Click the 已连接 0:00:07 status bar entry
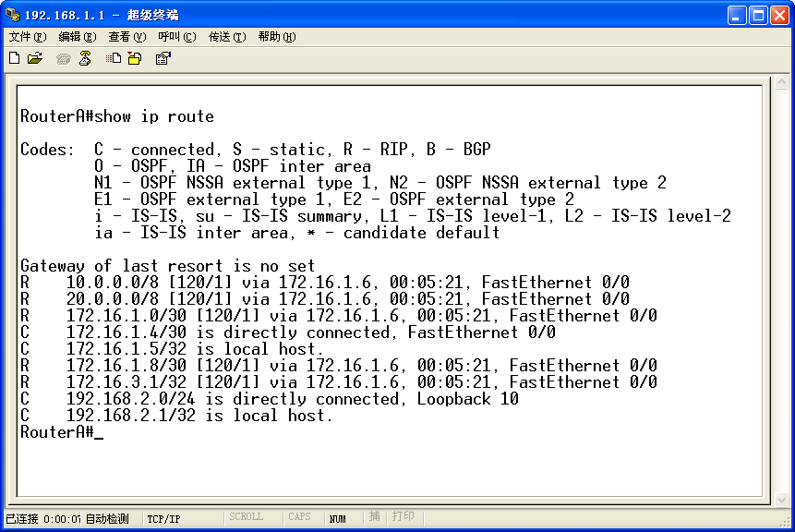The image size is (795, 532). click(x=43, y=519)
